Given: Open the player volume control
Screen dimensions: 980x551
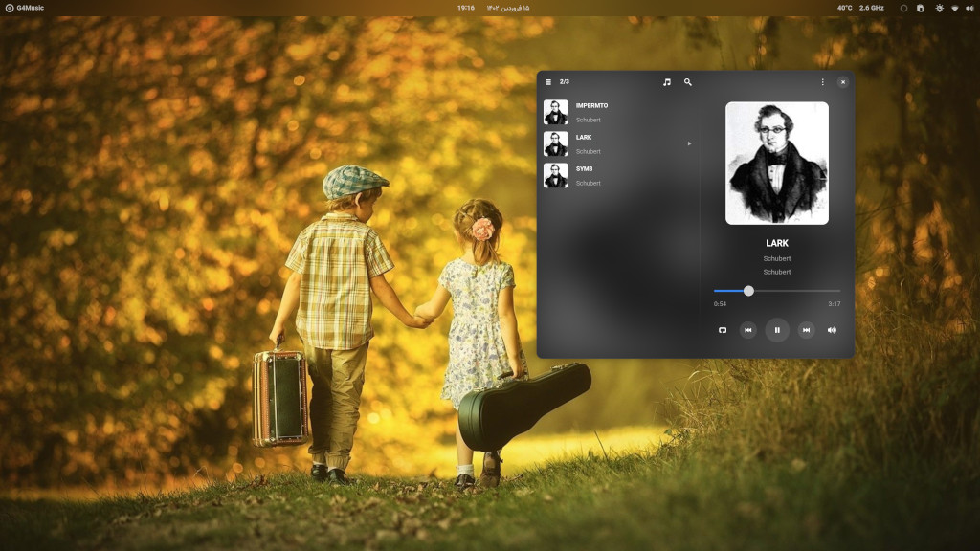Looking at the screenshot, I should tap(832, 330).
